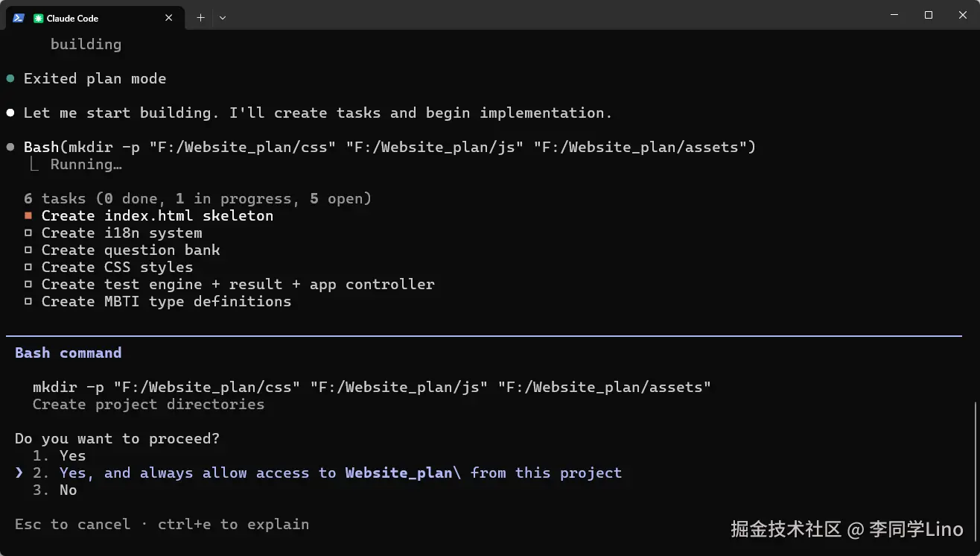Click the MBTI type definitions task checkbox
This screenshot has width=980, height=556.
point(28,301)
